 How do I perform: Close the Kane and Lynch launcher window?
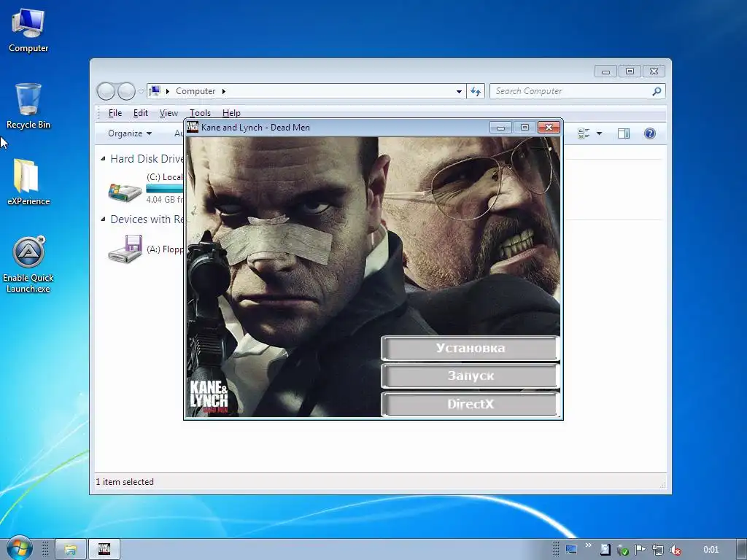pyautogui.click(x=549, y=127)
